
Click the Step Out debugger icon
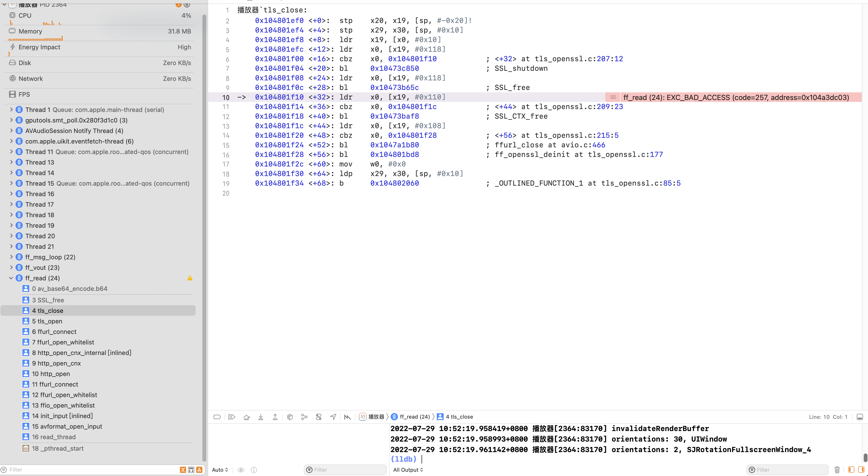tap(275, 417)
